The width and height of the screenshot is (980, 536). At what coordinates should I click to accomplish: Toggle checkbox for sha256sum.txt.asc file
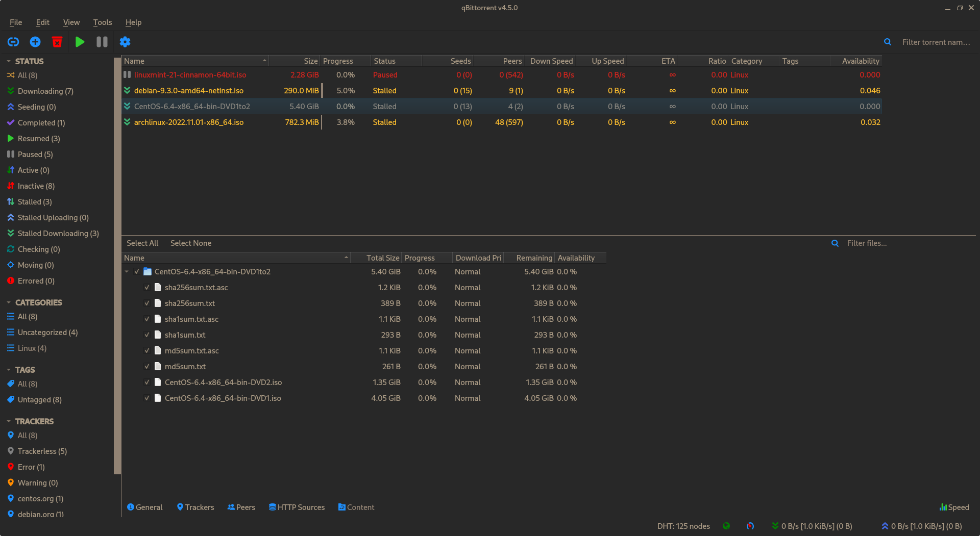[147, 287]
